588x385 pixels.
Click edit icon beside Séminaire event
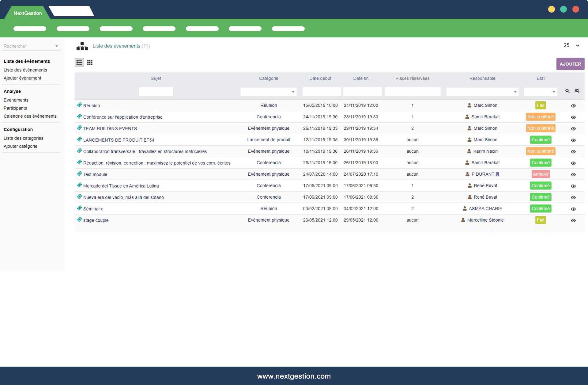[79, 208]
